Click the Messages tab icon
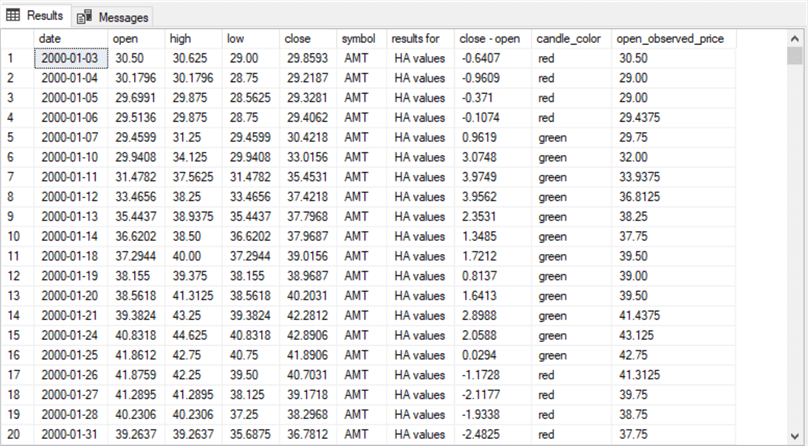Viewport: 808px width, 446px height. [84, 18]
